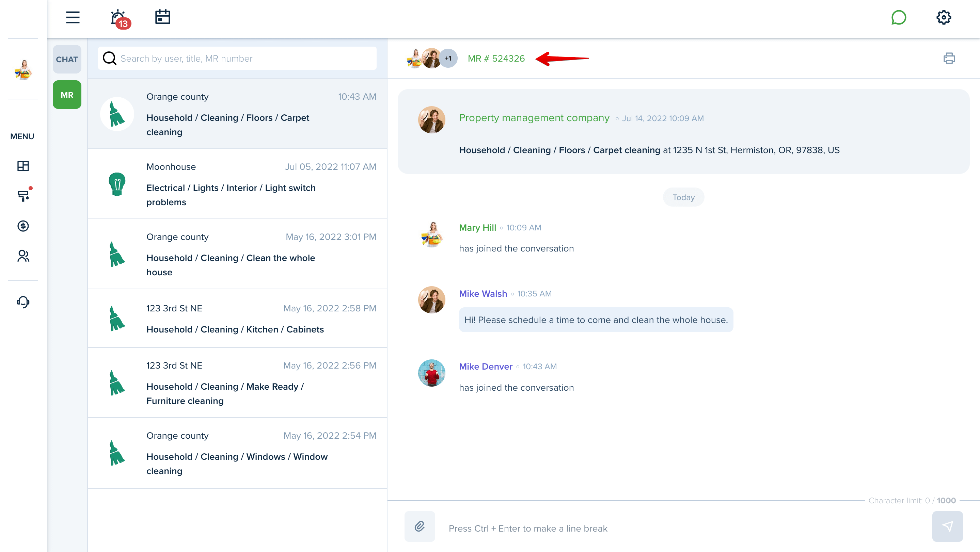
Task: Click Mike Denver's name in chat
Action: click(x=486, y=366)
